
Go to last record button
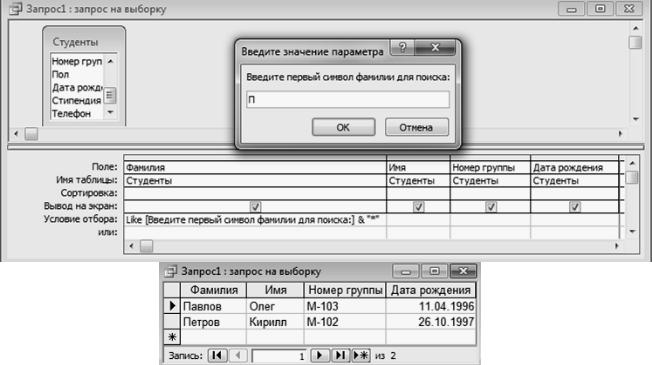point(340,355)
